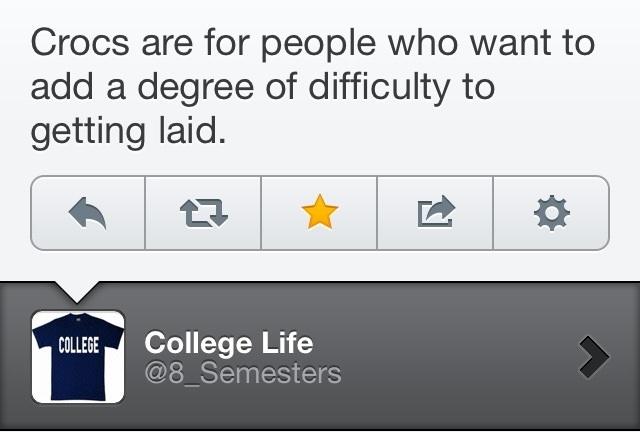640x432 pixels.
Task: Unfavorite the tweet via star button
Action: point(319,212)
